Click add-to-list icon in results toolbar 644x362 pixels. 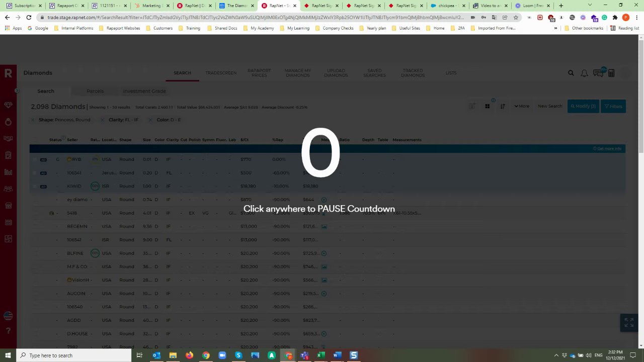coord(472,106)
